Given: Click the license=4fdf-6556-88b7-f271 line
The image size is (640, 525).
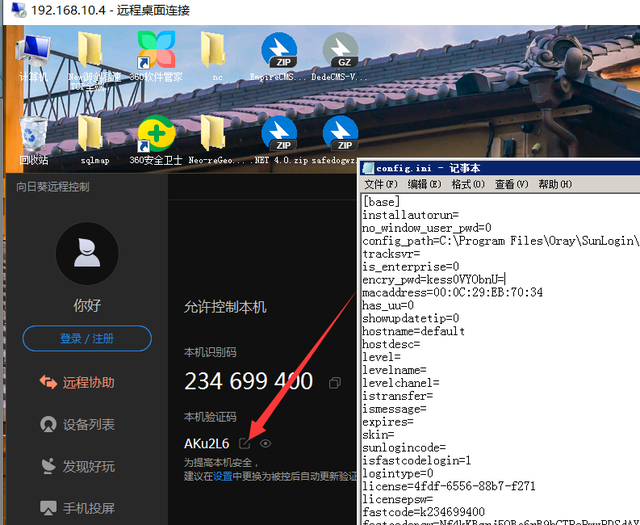Looking at the screenshot, I should point(449,486).
